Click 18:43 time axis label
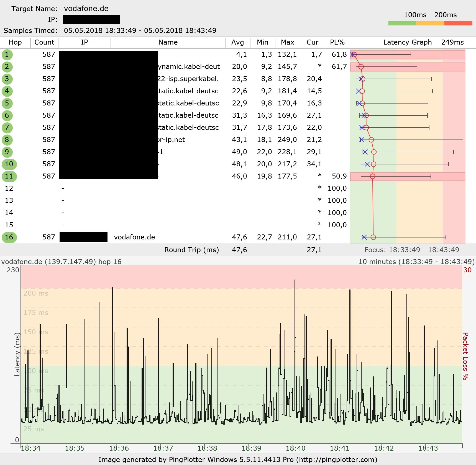 pyautogui.click(x=428, y=448)
